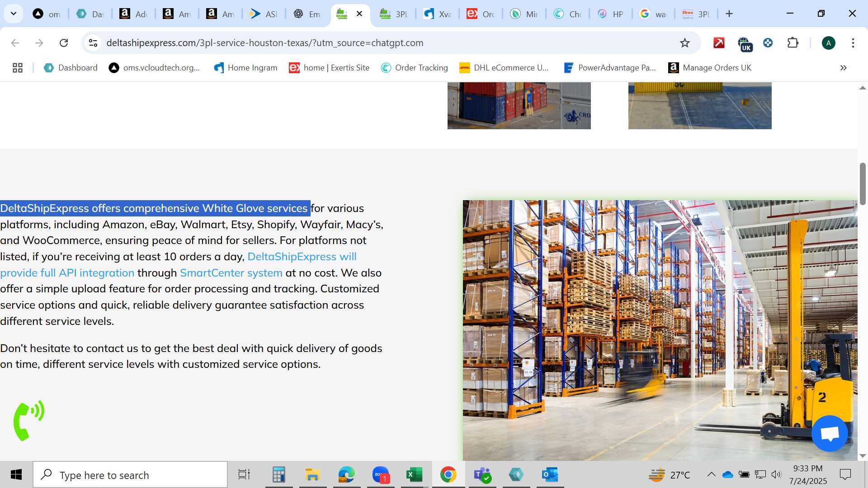Switch to the 'Adc' Amazon tab
Viewport: 868px width, 488px height.
[134, 14]
